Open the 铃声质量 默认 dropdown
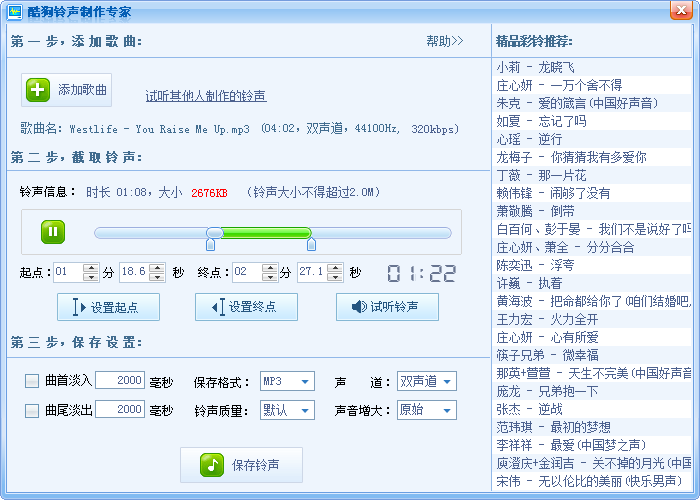 pos(287,410)
